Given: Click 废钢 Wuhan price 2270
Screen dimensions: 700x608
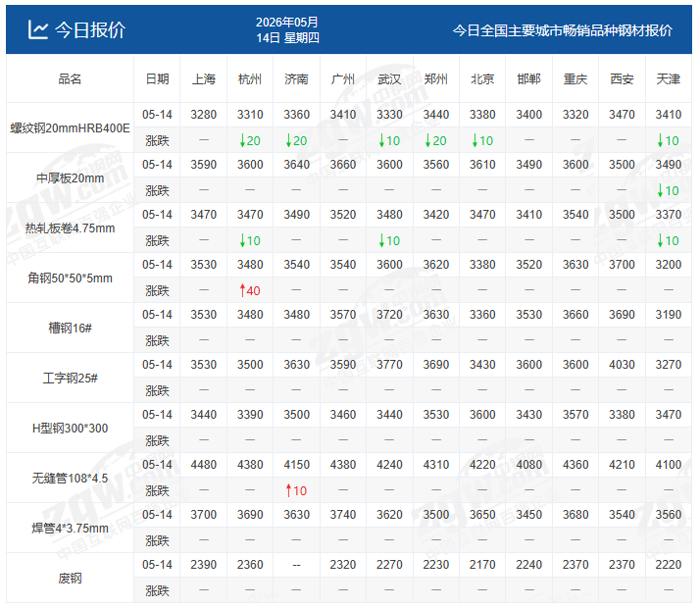Looking at the screenshot, I should coord(389,565).
